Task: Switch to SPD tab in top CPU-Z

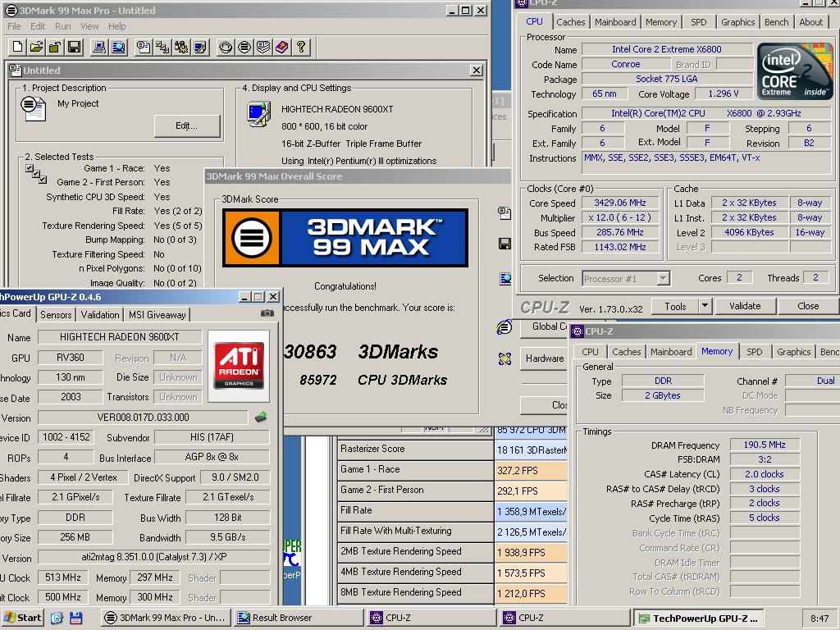Action: (x=699, y=22)
